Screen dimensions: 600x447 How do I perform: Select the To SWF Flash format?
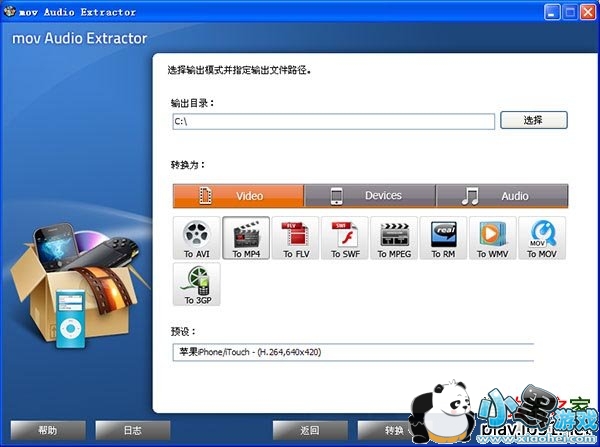tap(345, 238)
